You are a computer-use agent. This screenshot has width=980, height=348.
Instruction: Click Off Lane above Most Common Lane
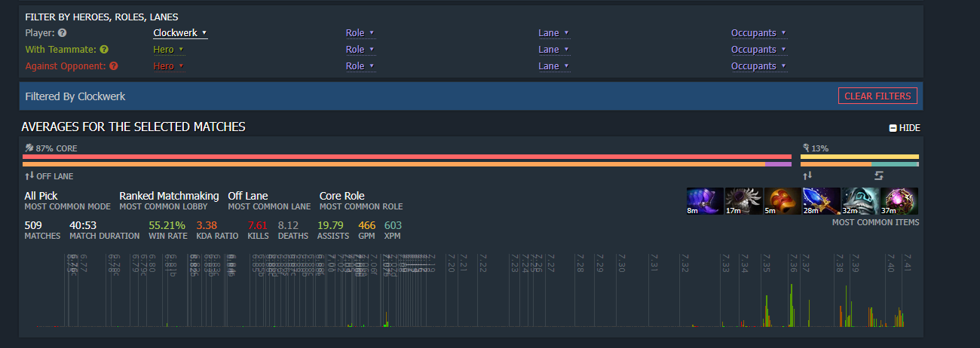pos(248,196)
